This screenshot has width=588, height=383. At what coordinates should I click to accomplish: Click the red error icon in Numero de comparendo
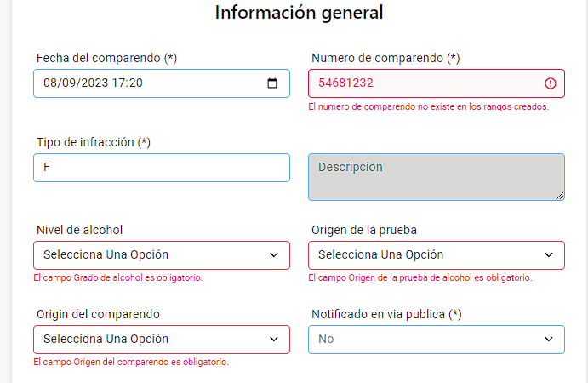550,83
